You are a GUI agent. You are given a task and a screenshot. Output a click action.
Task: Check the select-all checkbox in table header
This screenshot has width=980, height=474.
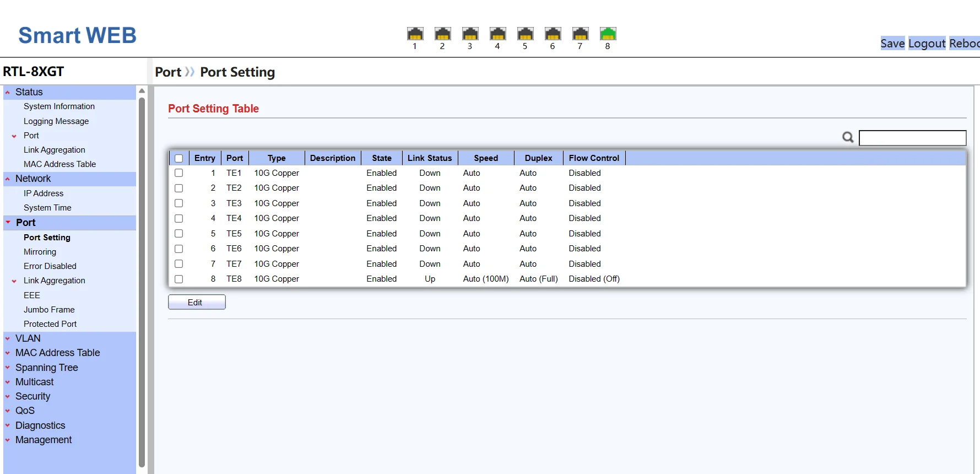(178, 158)
